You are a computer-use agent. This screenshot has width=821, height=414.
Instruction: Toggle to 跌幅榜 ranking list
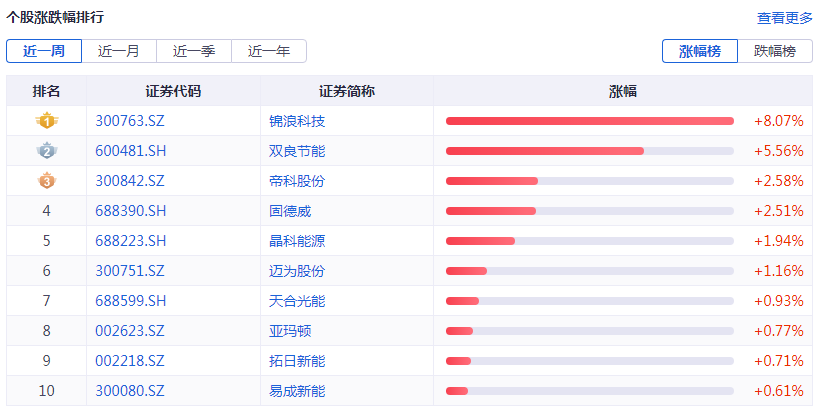[775, 51]
